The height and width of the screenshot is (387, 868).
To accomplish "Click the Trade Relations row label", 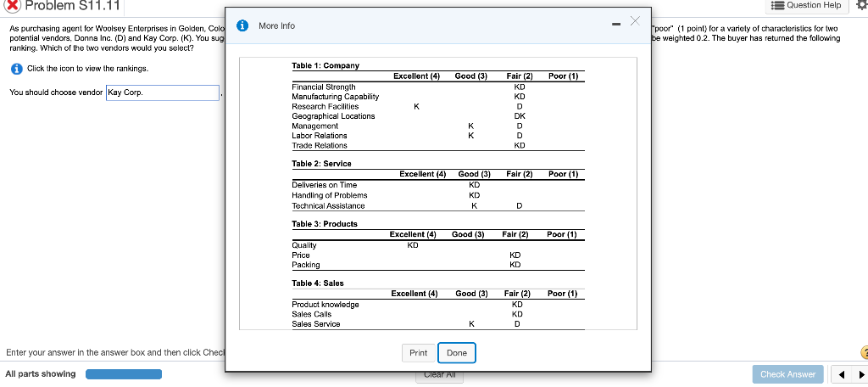I will pos(320,145).
